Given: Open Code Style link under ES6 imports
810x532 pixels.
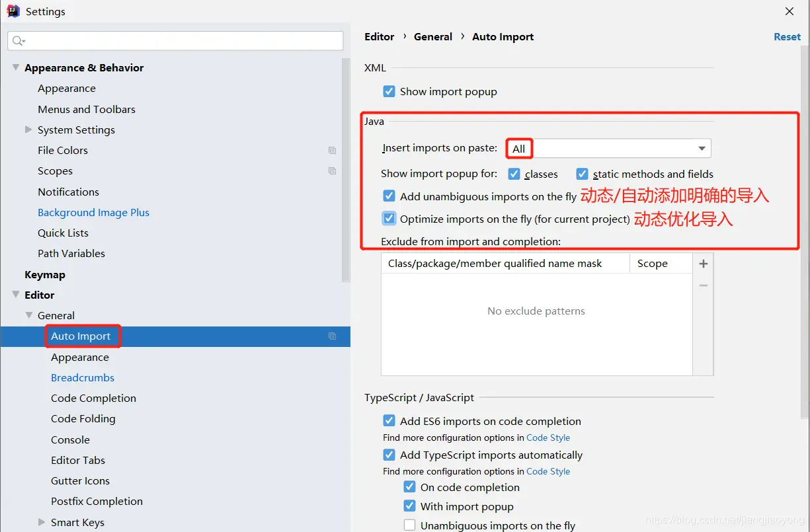Looking at the screenshot, I should coord(547,437).
